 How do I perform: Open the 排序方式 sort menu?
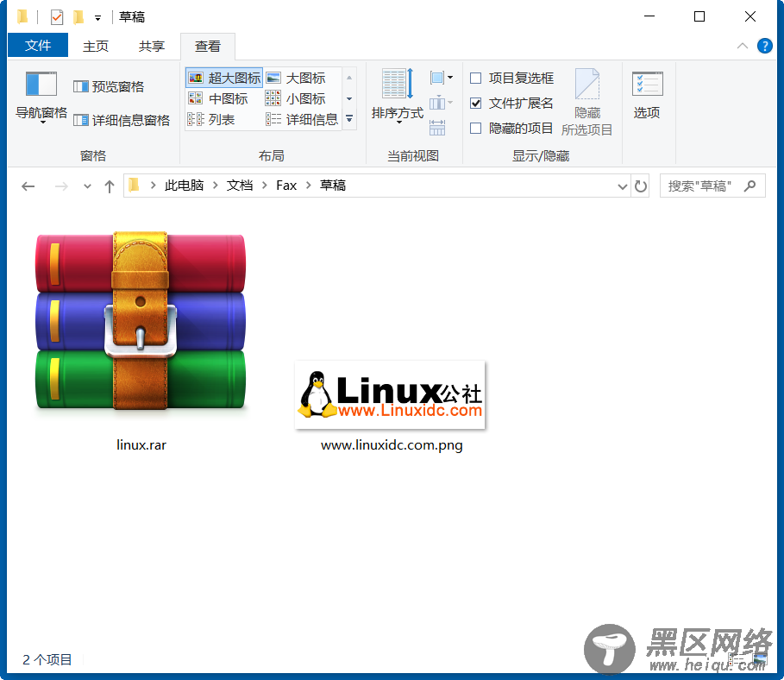pyautogui.click(x=398, y=96)
